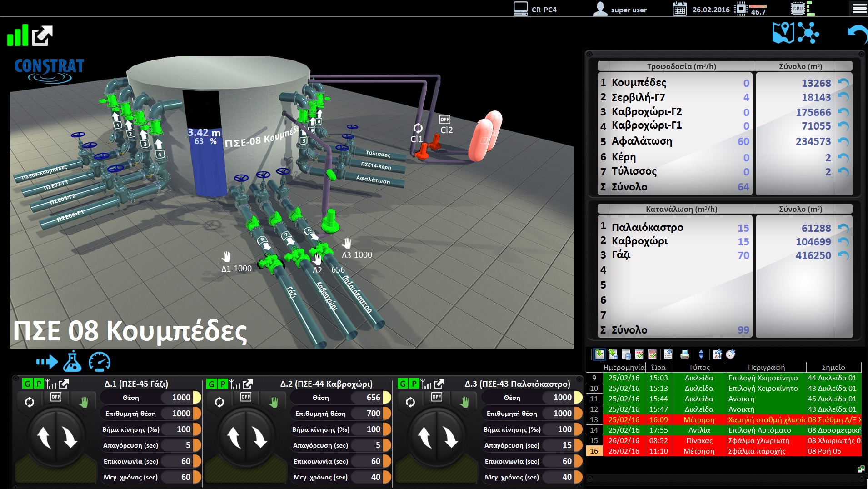Viewport: 868px width, 489px height.
Task: Click the Ημερομηνία column header
Action: 624,367
